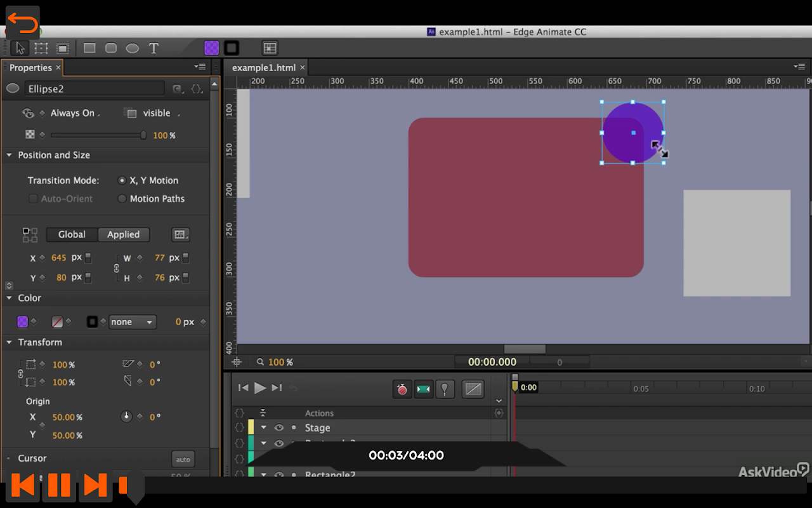812x508 pixels.
Task: Pick the Rounded Rectangle tool
Action: pos(111,48)
